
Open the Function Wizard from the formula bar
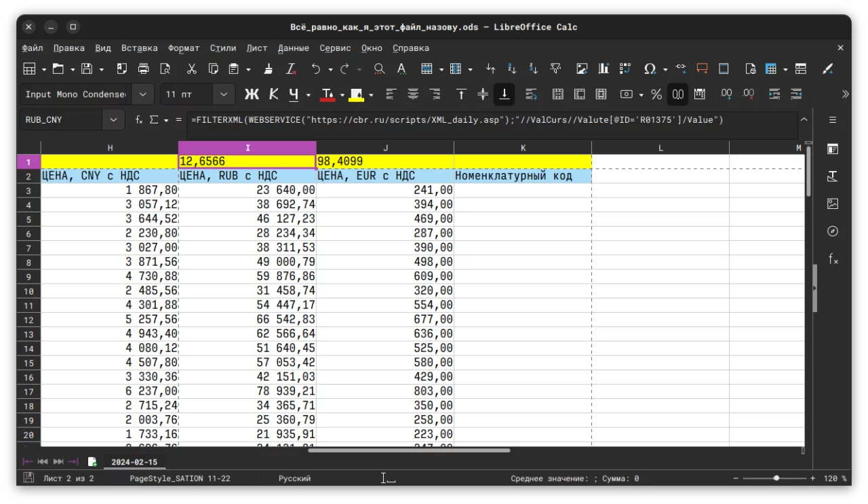point(138,119)
